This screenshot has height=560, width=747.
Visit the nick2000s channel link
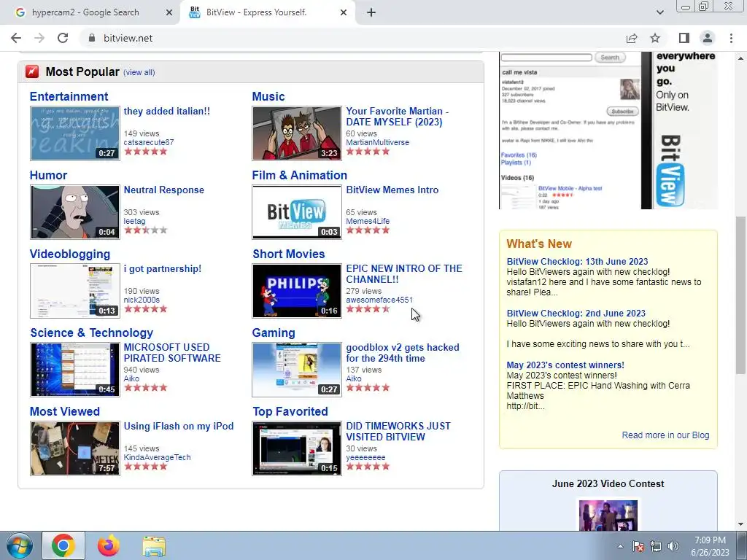[x=142, y=300]
